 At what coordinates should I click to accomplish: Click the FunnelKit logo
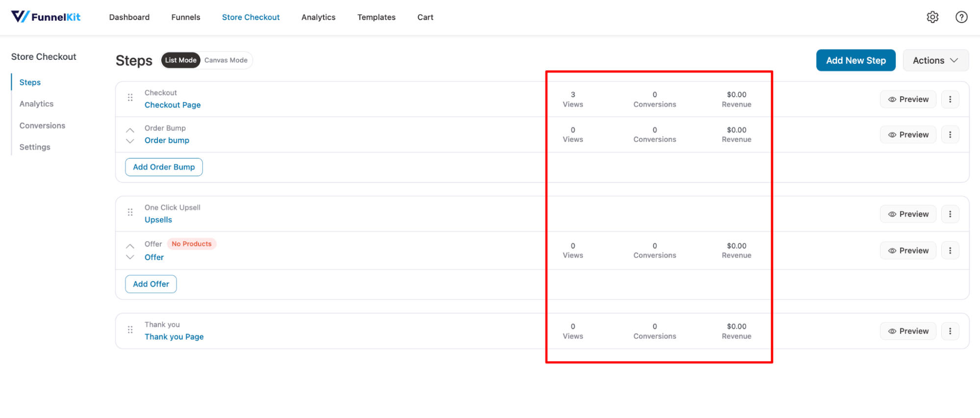(46, 17)
